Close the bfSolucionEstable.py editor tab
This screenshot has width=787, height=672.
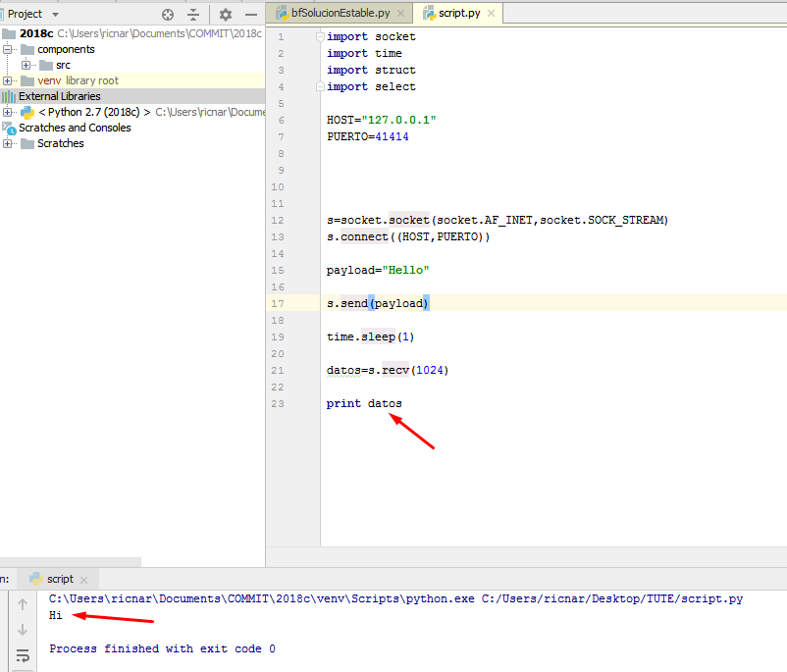[x=399, y=14]
